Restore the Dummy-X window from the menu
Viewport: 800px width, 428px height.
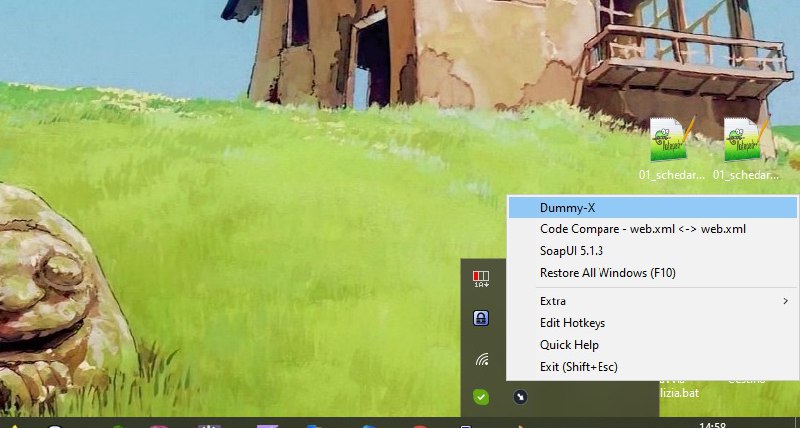click(653, 208)
